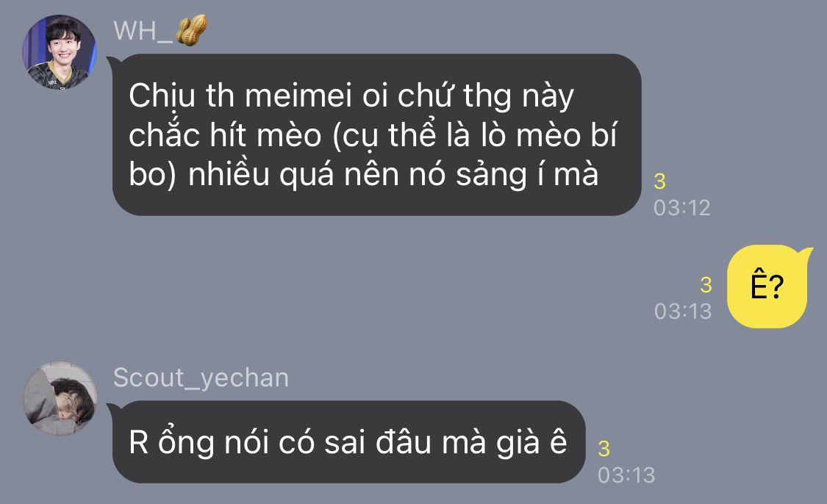Click the word meimei in first message

tap(298, 96)
